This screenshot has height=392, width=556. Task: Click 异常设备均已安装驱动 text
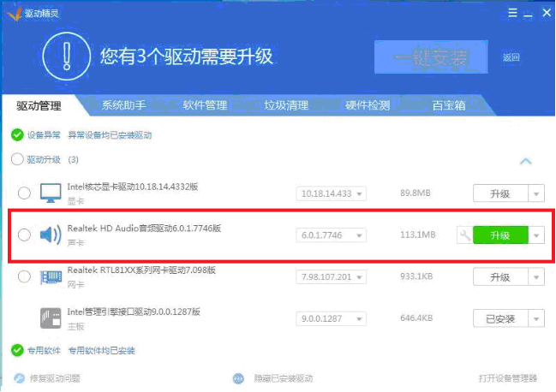(x=110, y=135)
